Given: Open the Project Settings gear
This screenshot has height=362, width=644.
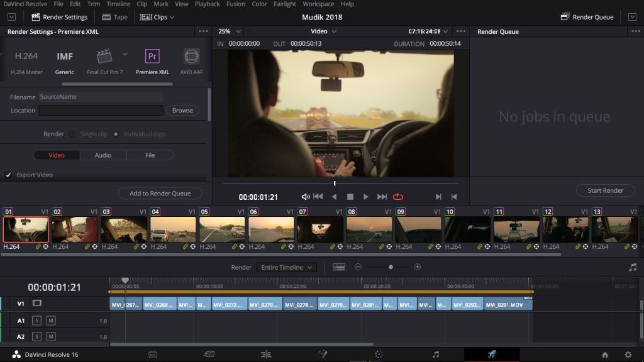Looking at the screenshot, I should (x=626, y=354).
